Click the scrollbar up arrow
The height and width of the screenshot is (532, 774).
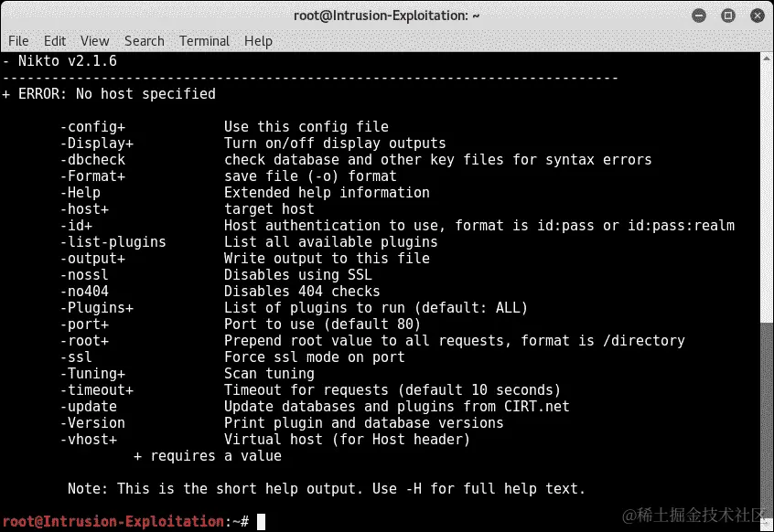tap(767, 59)
